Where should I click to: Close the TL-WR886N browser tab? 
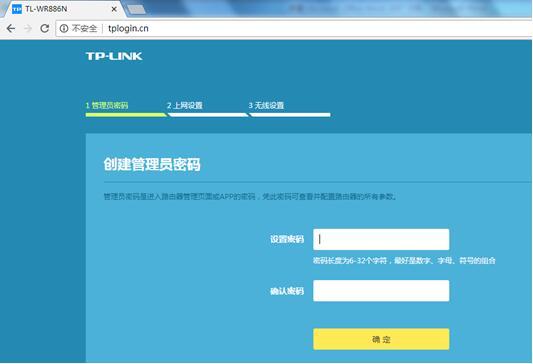tap(114, 9)
